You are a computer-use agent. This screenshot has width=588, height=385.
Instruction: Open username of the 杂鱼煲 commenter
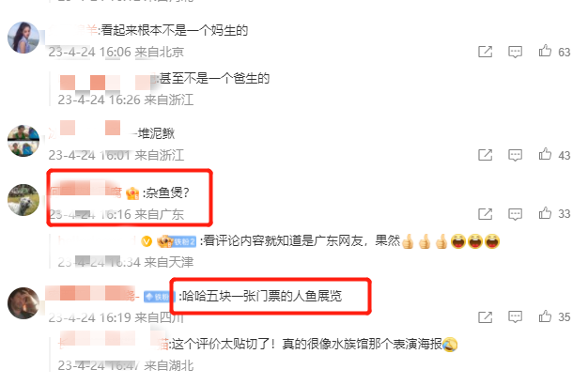pyautogui.click(x=85, y=192)
